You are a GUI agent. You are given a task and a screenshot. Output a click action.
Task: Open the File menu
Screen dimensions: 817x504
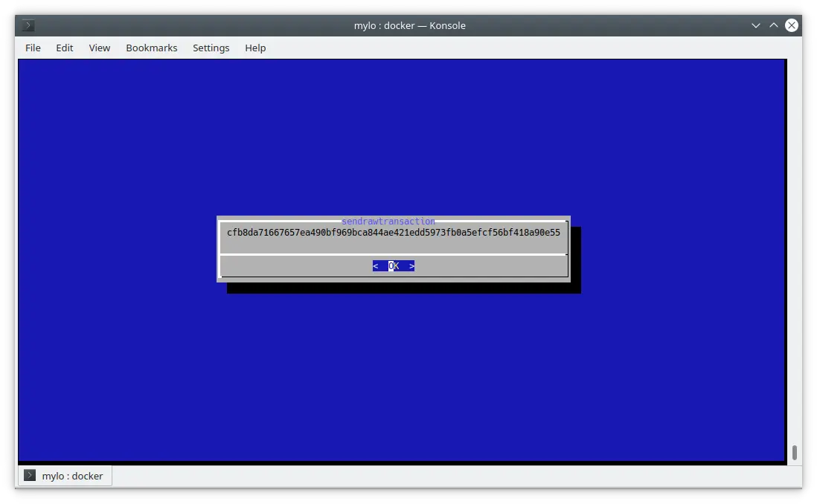[33, 48]
